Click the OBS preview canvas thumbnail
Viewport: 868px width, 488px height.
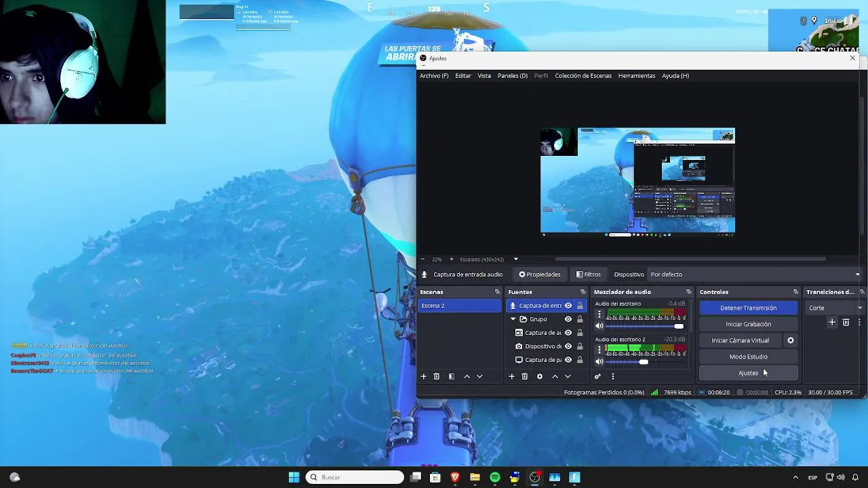(637, 181)
